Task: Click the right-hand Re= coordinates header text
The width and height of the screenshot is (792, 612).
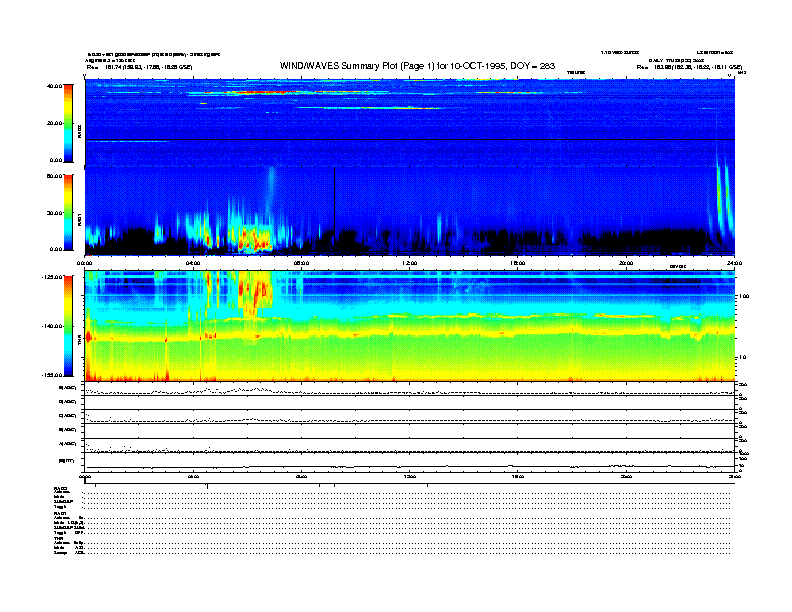Action: click(689, 67)
